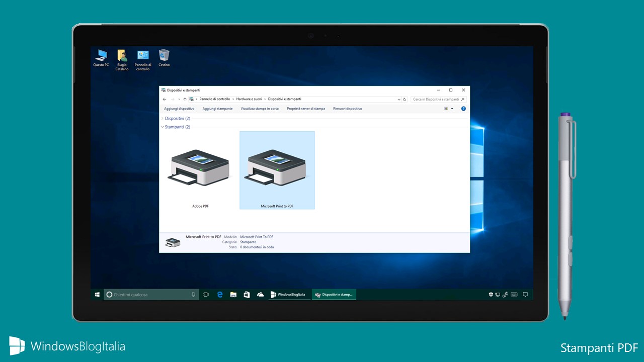Open Proprietà server di stampa
Image resolution: width=644 pixels, height=362 pixels.
click(x=306, y=109)
